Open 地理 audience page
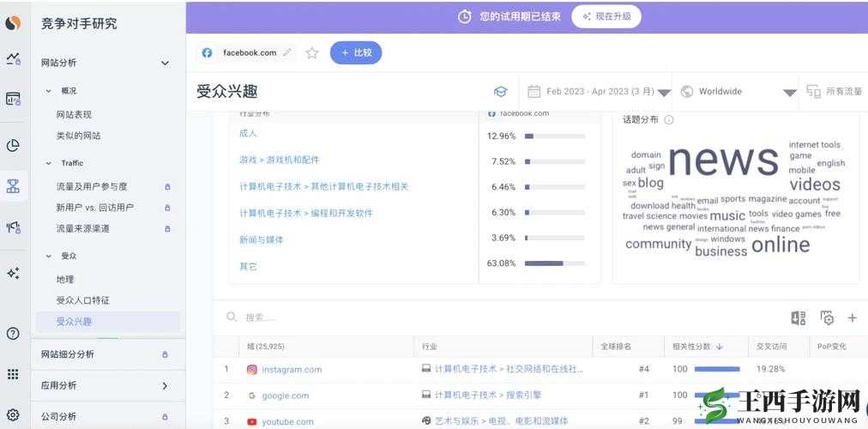Viewport: 868px width, 429px height. coord(65,280)
